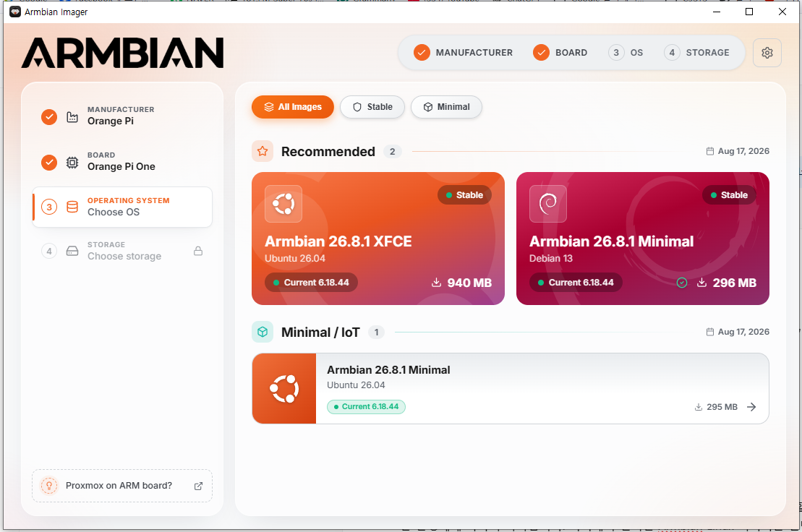
Task: Click Stable badge on XFCE card
Action: (x=464, y=195)
